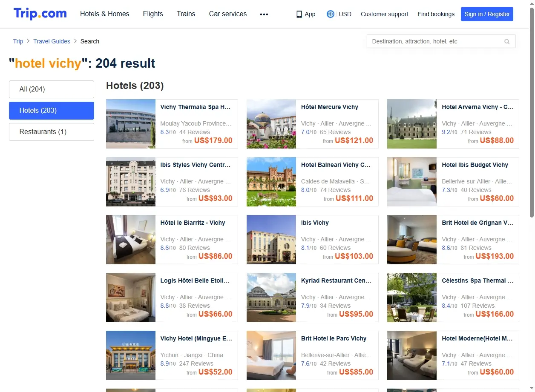Viewport: 535px width, 392px height.
Task: Click Hotel Ibis Budget Vichy title
Action: (x=475, y=165)
